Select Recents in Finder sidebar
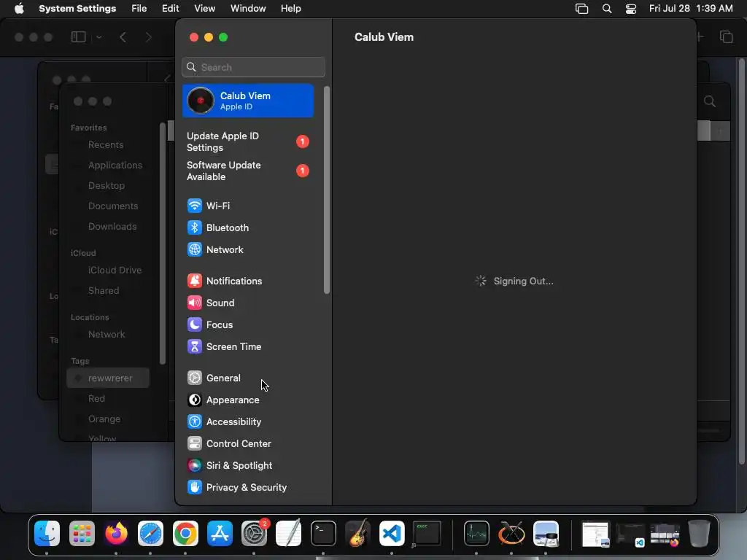This screenshot has height=560, width=747. click(x=106, y=145)
